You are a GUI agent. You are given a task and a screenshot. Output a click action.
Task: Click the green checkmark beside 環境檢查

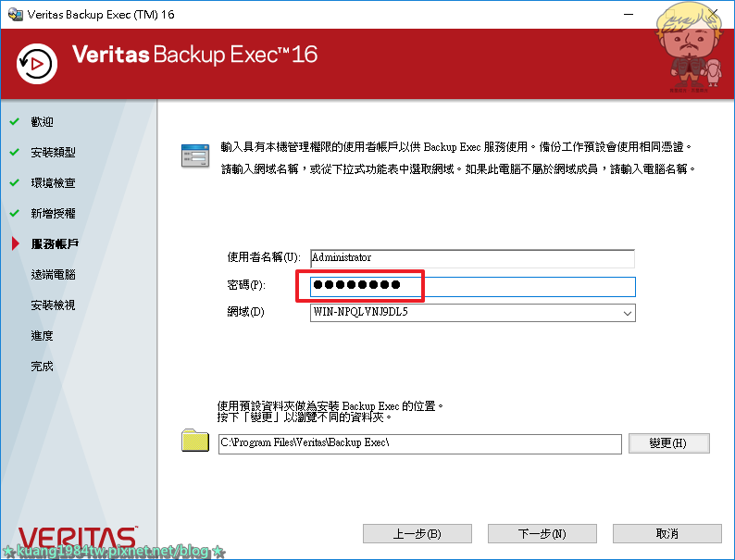coord(15,182)
